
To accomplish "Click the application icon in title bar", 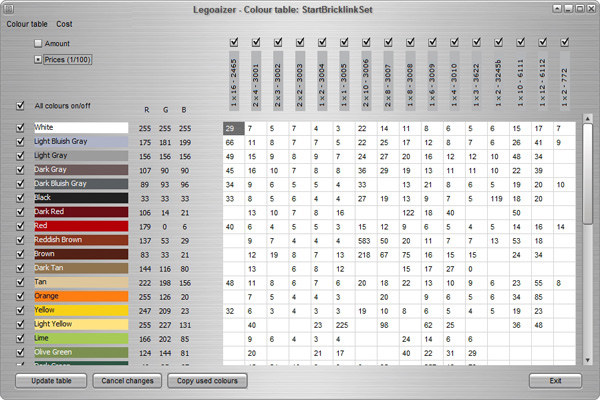I will click(x=8, y=8).
